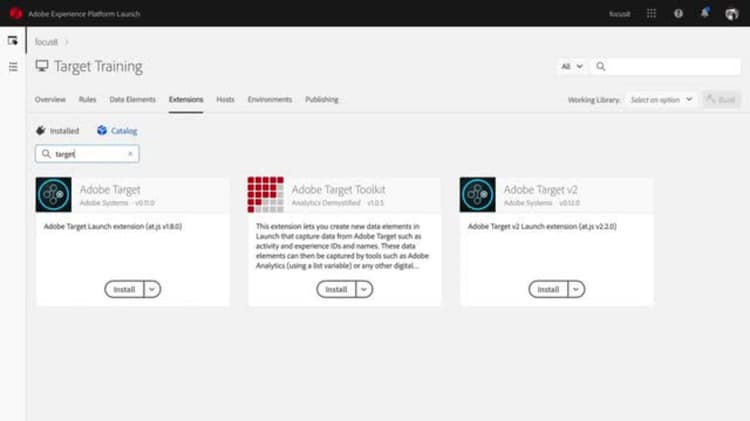Click the Adobe Target Toolkit logo
This screenshot has height=421, width=750.
[265, 195]
